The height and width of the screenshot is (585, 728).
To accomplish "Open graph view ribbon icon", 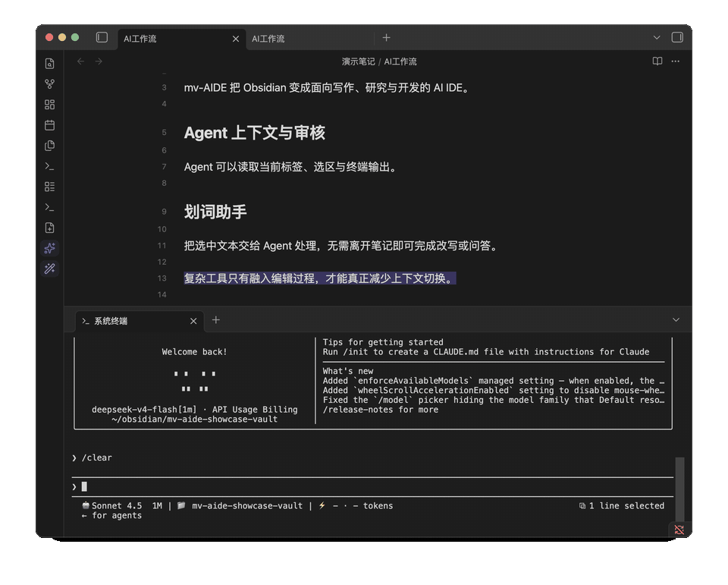I will [x=50, y=84].
